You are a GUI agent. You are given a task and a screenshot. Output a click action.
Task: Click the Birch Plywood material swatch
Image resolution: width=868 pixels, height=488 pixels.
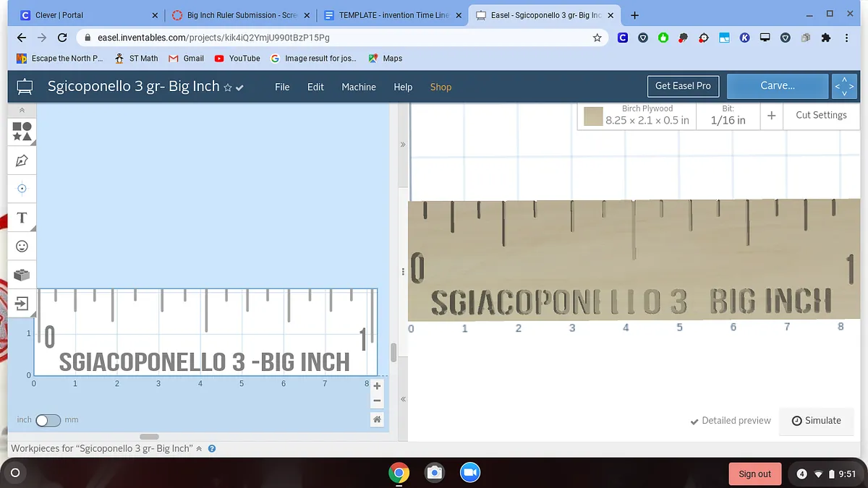pyautogui.click(x=594, y=116)
